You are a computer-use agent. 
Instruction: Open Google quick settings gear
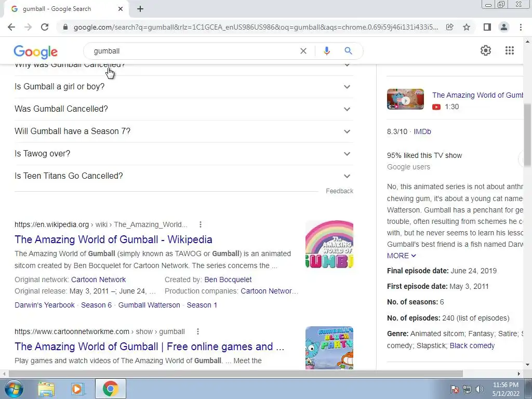tap(486, 50)
